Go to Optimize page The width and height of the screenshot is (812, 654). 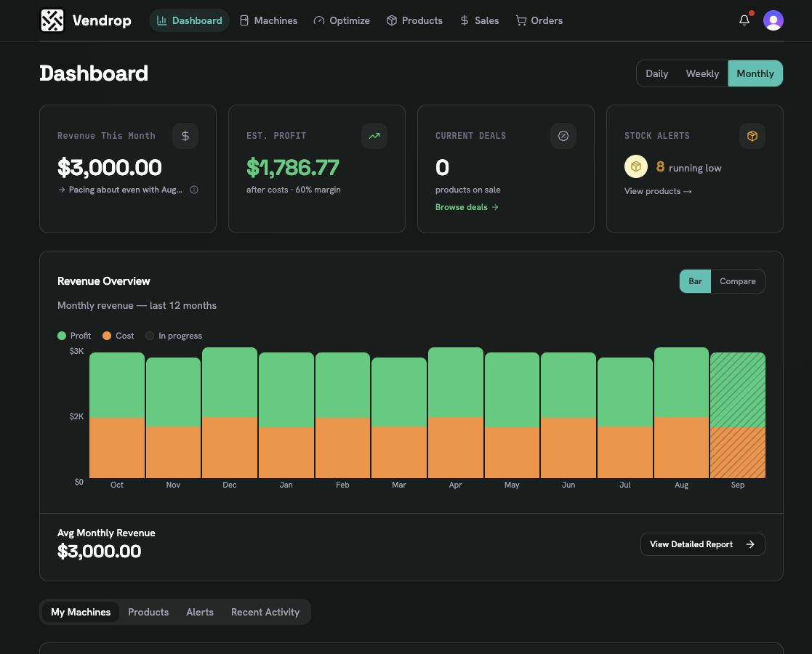[x=342, y=20]
